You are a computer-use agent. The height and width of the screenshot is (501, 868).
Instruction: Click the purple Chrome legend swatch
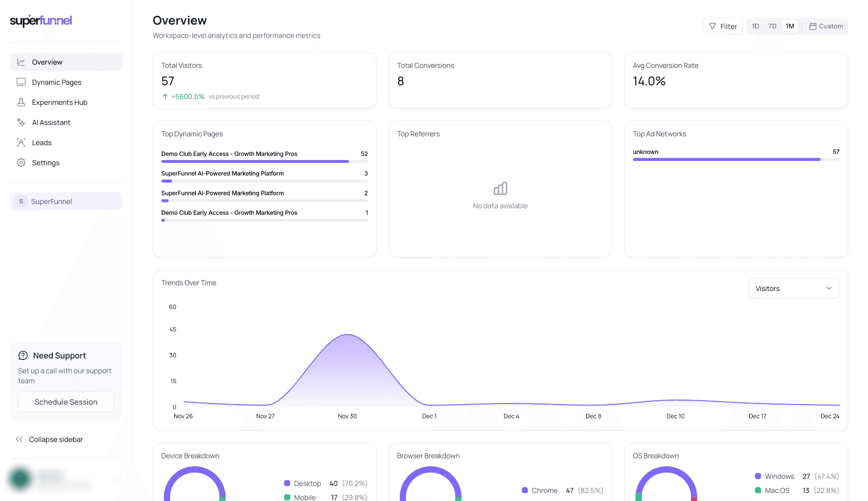(525, 490)
